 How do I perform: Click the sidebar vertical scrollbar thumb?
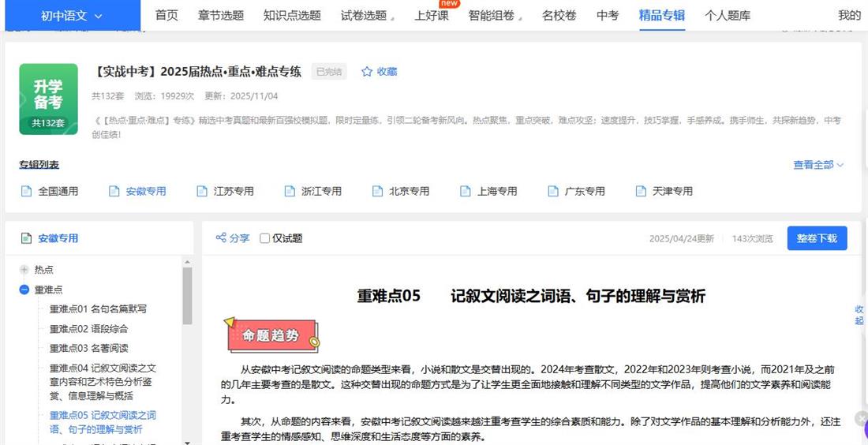(187, 296)
